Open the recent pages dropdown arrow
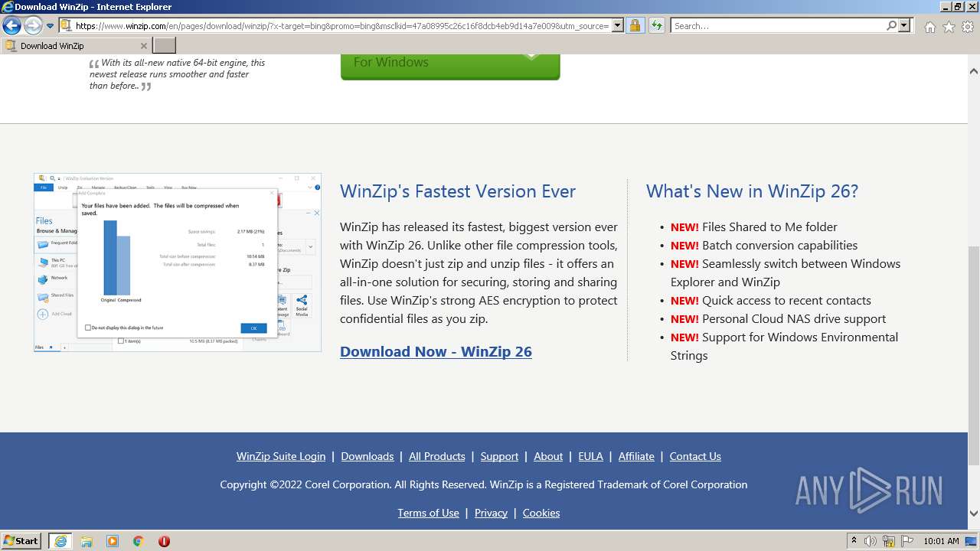The height and width of the screenshot is (551, 980). pyautogui.click(x=50, y=26)
